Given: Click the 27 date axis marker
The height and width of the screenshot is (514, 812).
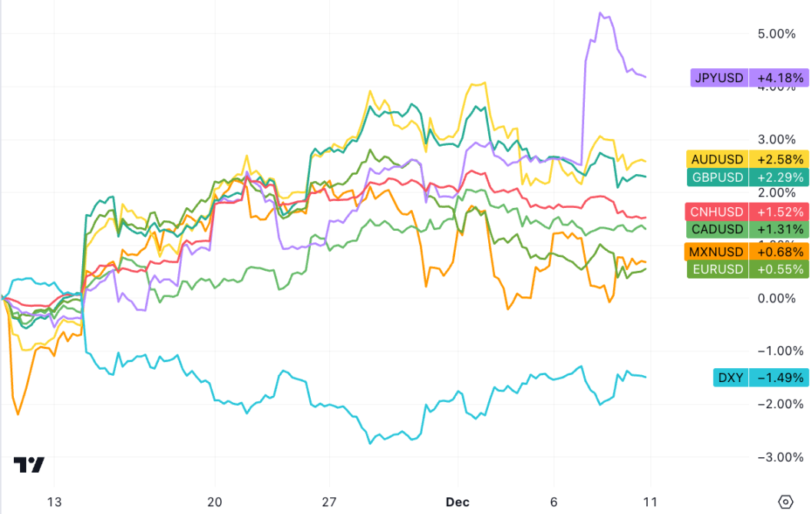Looking at the screenshot, I should (328, 502).
